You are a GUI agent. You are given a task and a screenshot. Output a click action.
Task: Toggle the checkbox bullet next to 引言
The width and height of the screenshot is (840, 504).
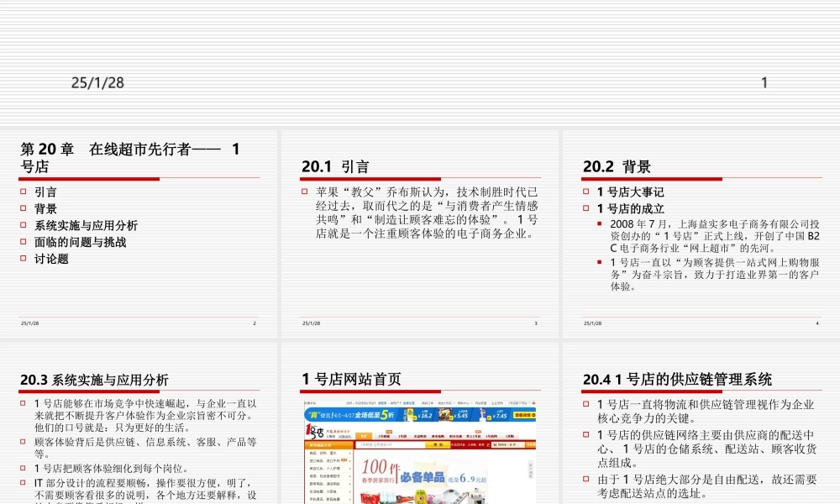click(24, 192)
